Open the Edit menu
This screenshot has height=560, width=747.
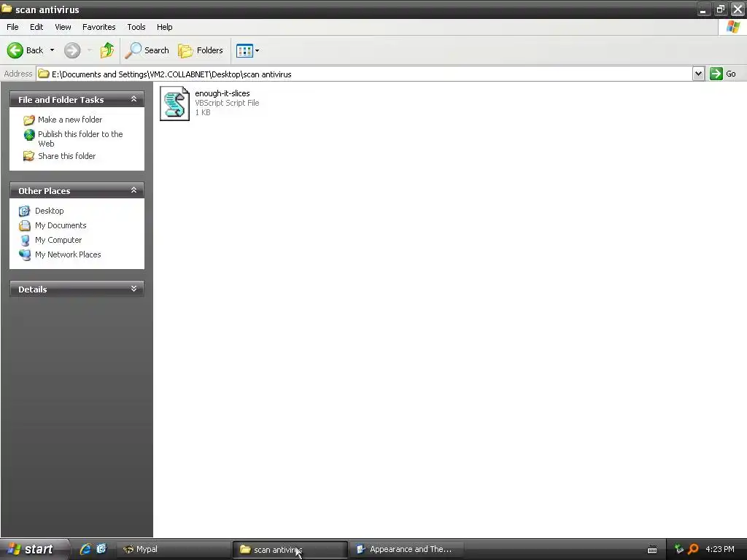[36, 27]
